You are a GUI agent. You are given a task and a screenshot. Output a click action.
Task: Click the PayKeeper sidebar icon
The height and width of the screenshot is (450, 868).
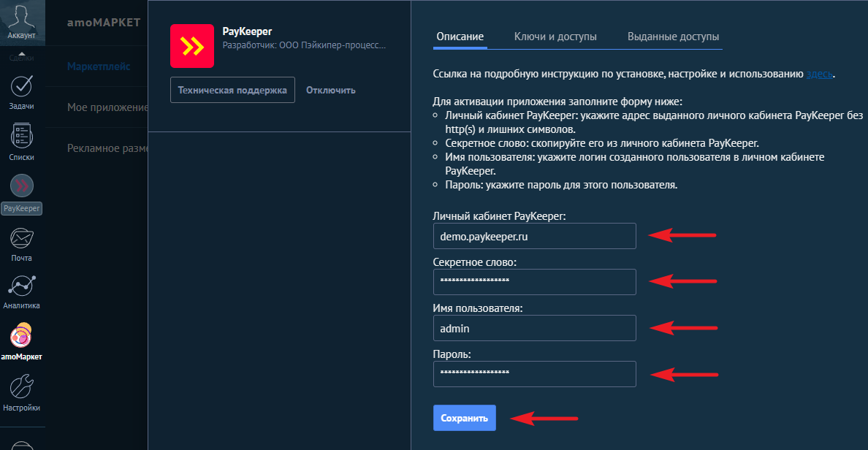click(x=22, y=187)
